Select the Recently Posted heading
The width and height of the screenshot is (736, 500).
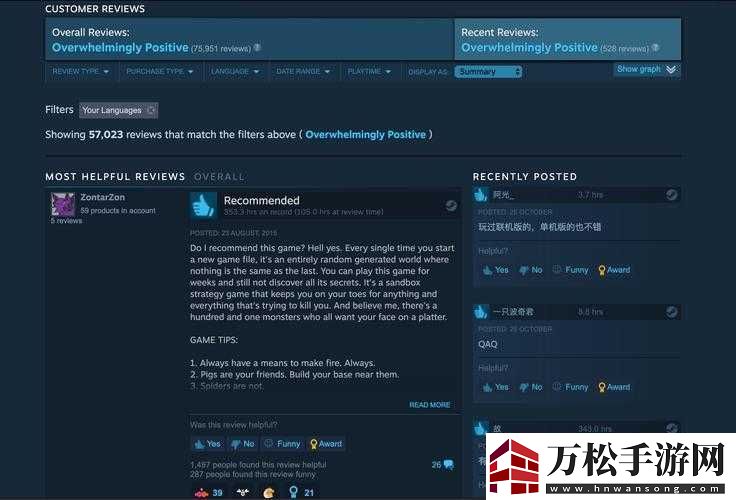524,177
